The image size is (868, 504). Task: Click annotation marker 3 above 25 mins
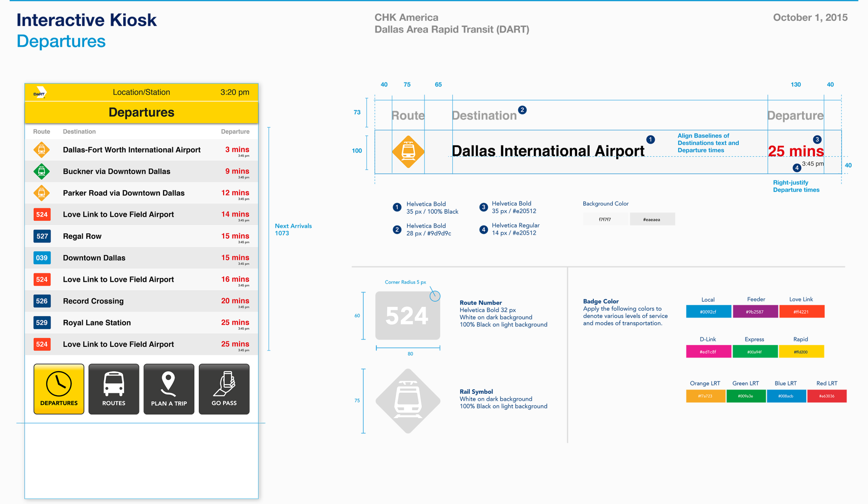click(x=817, y=139)
